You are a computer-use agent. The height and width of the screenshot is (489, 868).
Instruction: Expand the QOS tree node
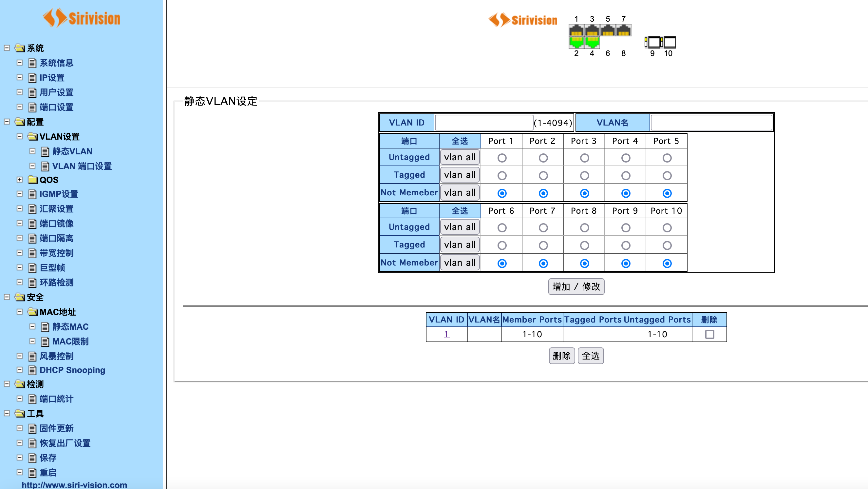pos(20,180)
